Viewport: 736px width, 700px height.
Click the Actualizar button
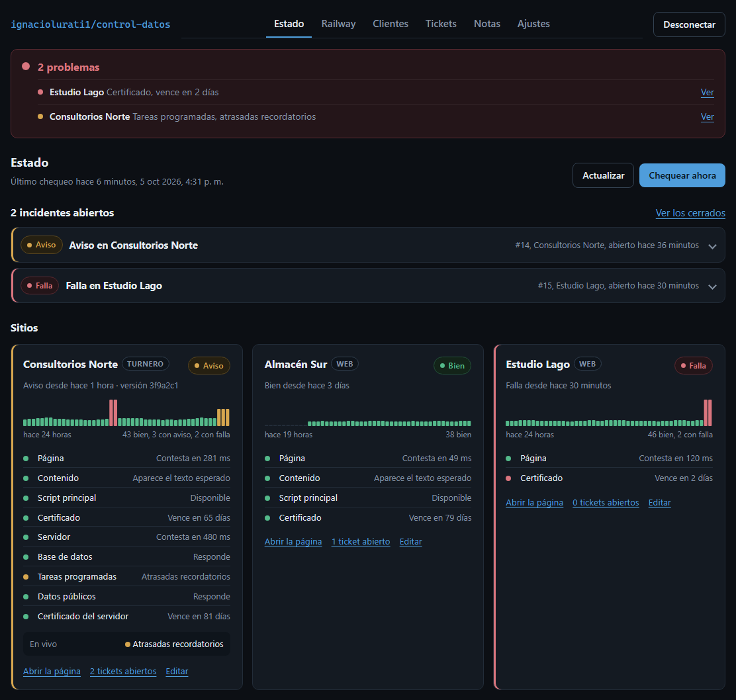[603, 175]
